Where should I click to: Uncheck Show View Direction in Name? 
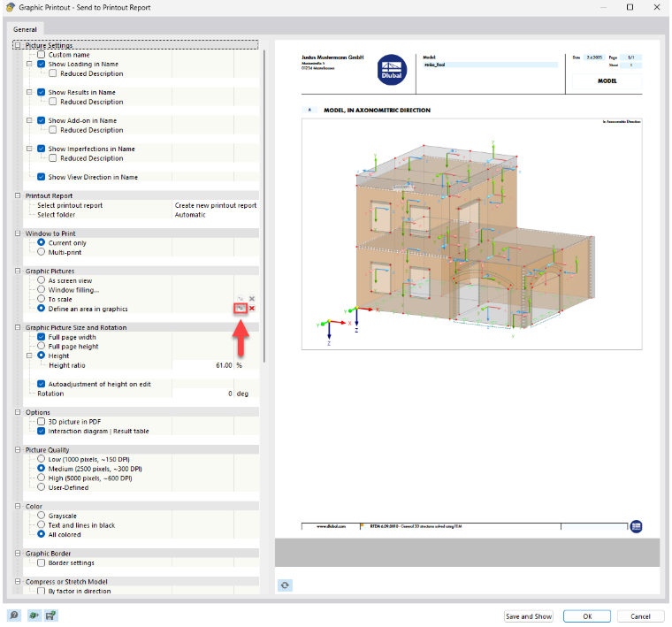click(42, 177)
